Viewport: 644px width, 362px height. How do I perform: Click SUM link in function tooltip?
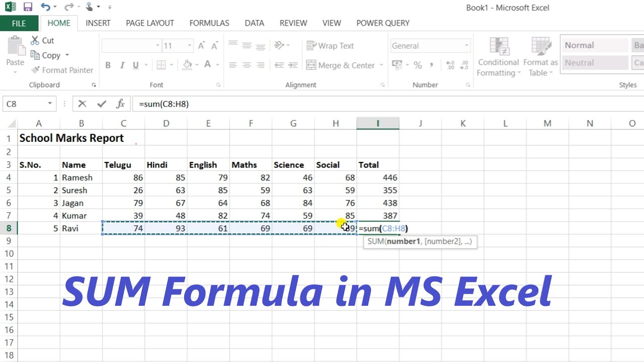coord(375,241)
